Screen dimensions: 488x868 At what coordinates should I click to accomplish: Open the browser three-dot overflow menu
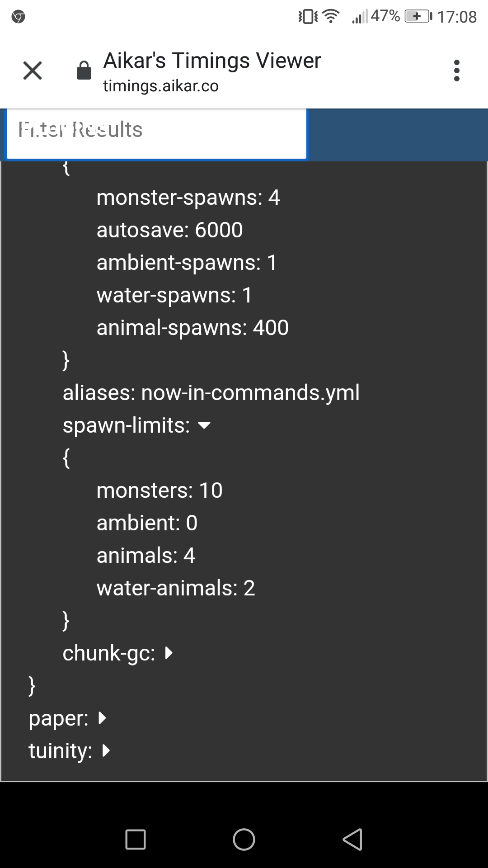[x=456, y=71]
